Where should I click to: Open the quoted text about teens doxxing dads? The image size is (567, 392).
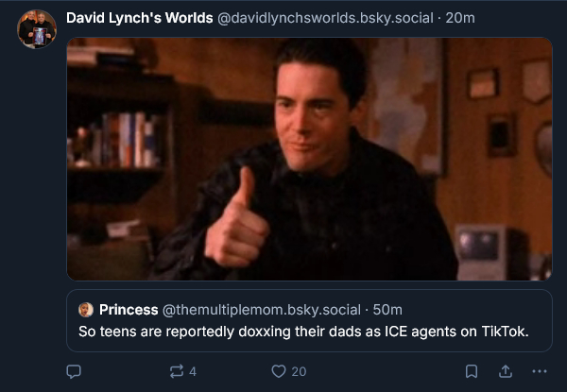(302, 332)
